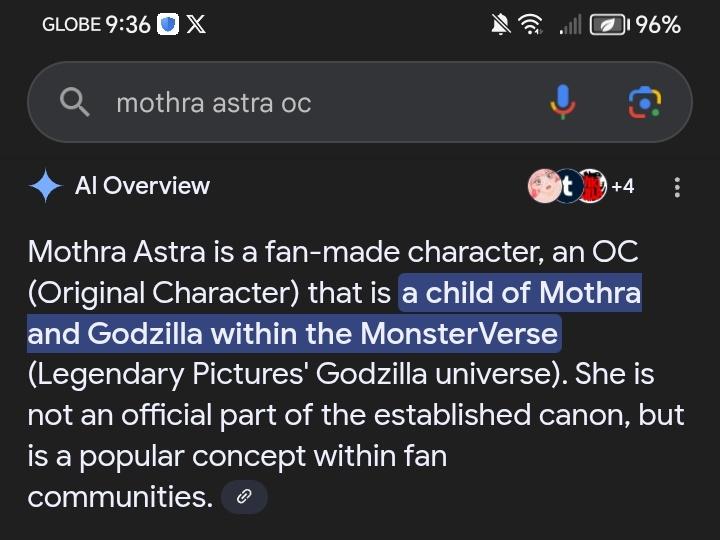Tap the highlighted 'a child of Mothra' text

point(520,294)
